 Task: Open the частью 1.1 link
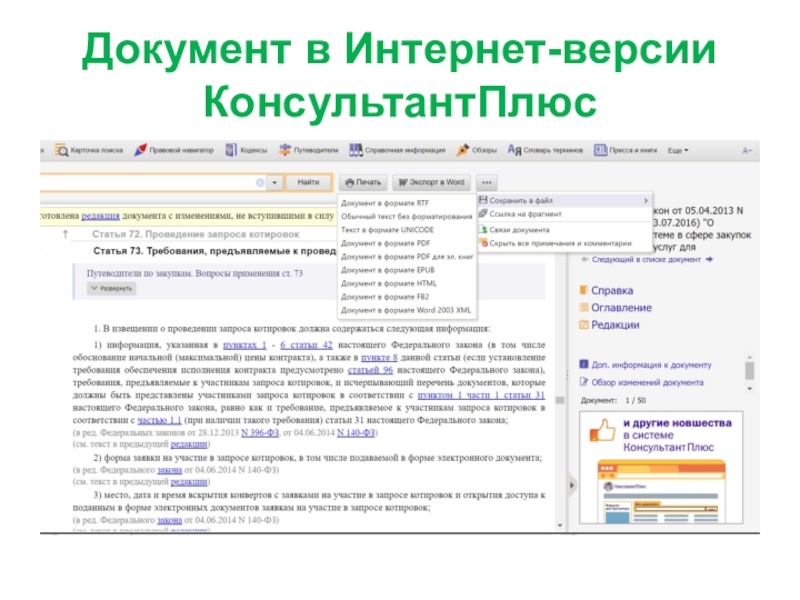159,420
